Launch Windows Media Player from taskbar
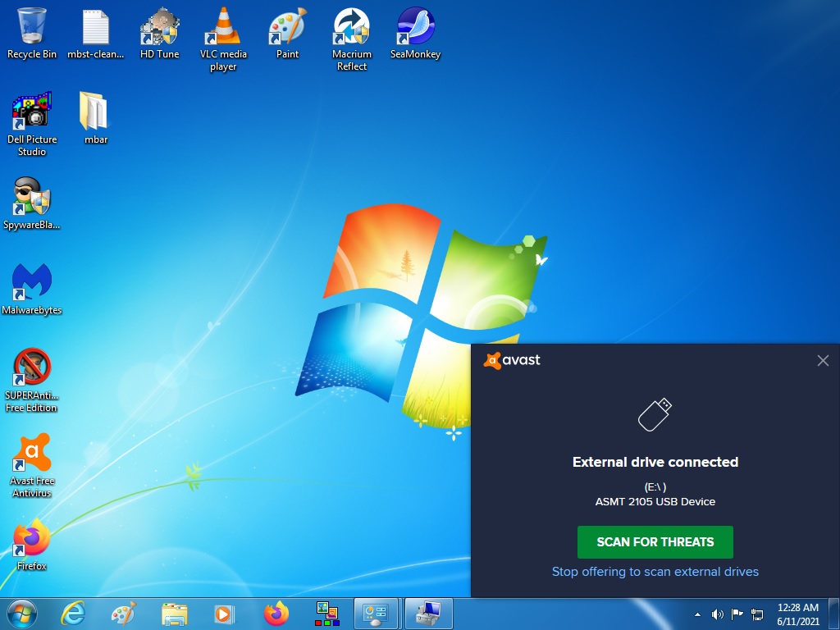The height and width of the screenshot is (630, 840). 225,614
